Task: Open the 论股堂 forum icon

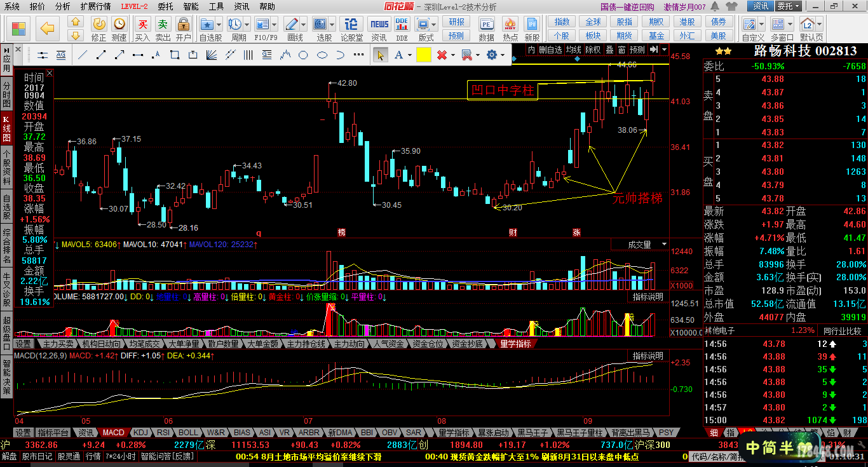Action: coord(351,29)
